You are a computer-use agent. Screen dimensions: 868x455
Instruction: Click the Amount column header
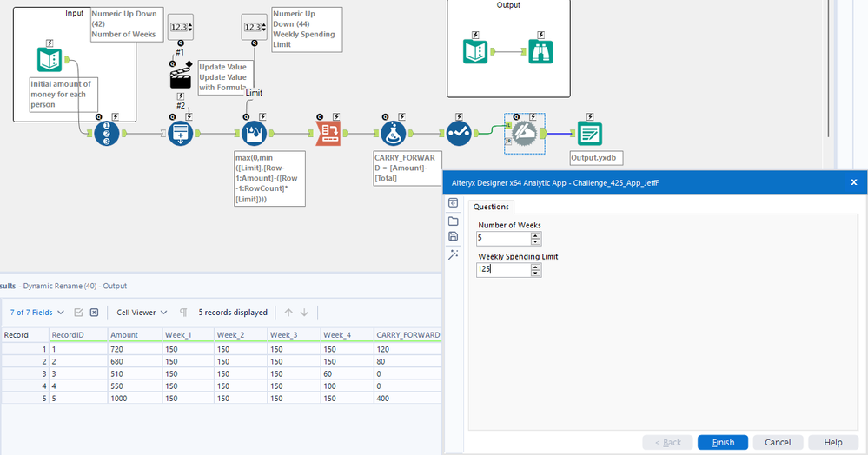click(x=135, y=335)
